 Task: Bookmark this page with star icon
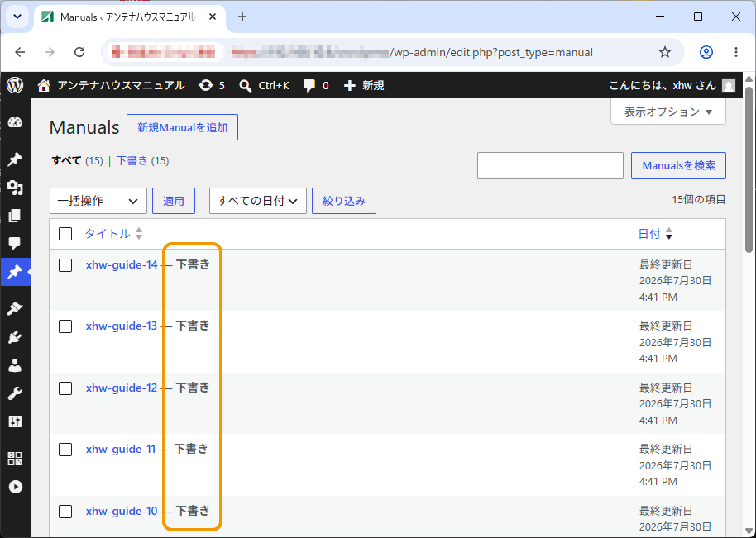pos(665,52)
